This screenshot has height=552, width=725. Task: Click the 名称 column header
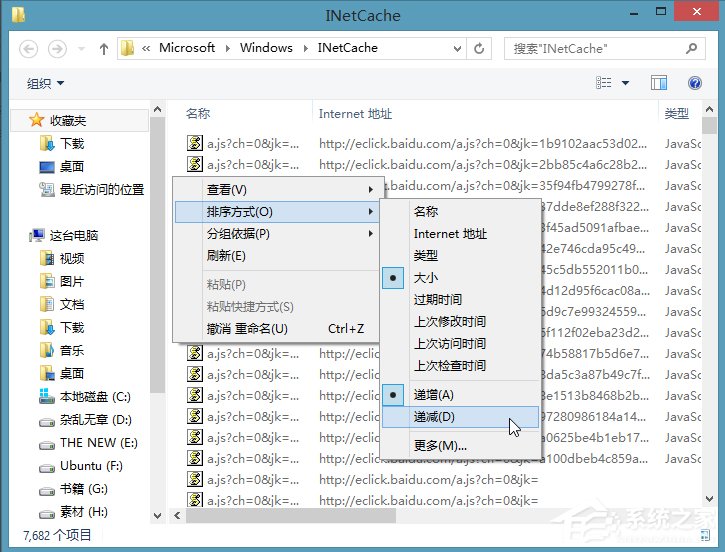198,114
